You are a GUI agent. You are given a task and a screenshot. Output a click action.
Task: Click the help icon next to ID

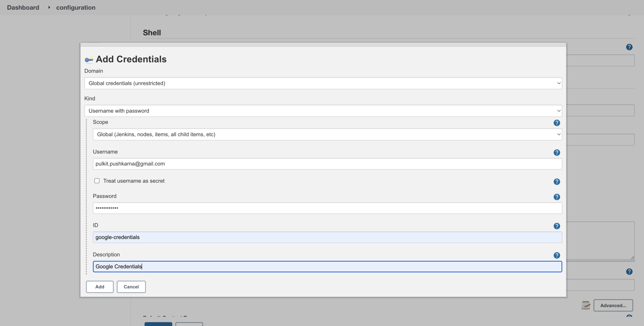click(x=557, y=226)
